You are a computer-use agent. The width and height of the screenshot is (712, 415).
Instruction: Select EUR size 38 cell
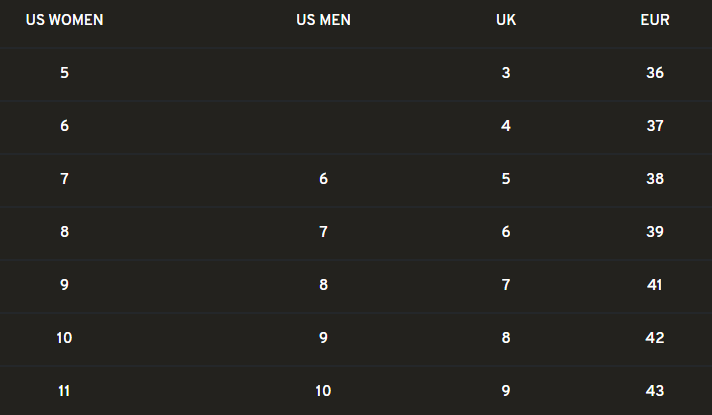655,179
